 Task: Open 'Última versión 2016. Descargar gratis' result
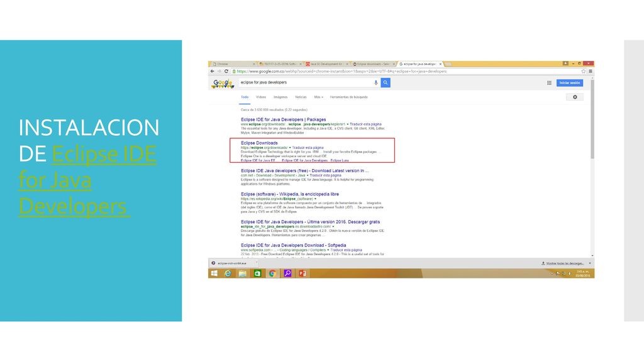point(311,222)
